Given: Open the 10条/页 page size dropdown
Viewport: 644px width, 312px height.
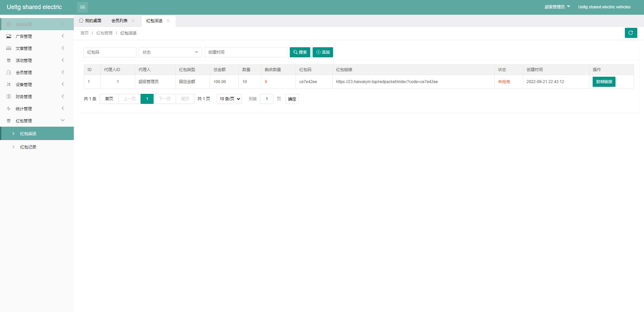Looking at the screenshot, I should click(229, 99).
